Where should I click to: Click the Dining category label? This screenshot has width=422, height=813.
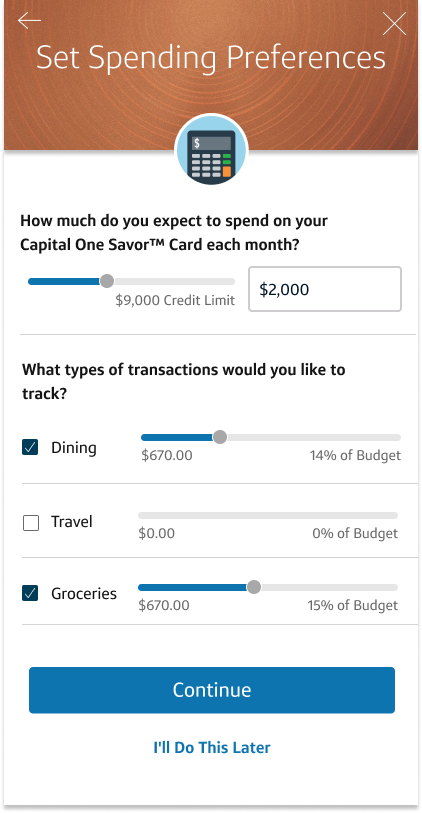[x=74, y=447]
